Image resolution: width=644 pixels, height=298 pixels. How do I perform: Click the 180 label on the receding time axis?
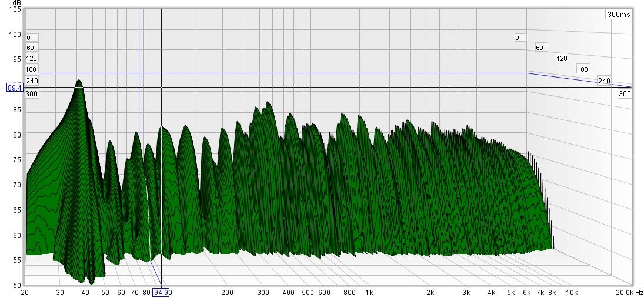(x=582, y=69)
